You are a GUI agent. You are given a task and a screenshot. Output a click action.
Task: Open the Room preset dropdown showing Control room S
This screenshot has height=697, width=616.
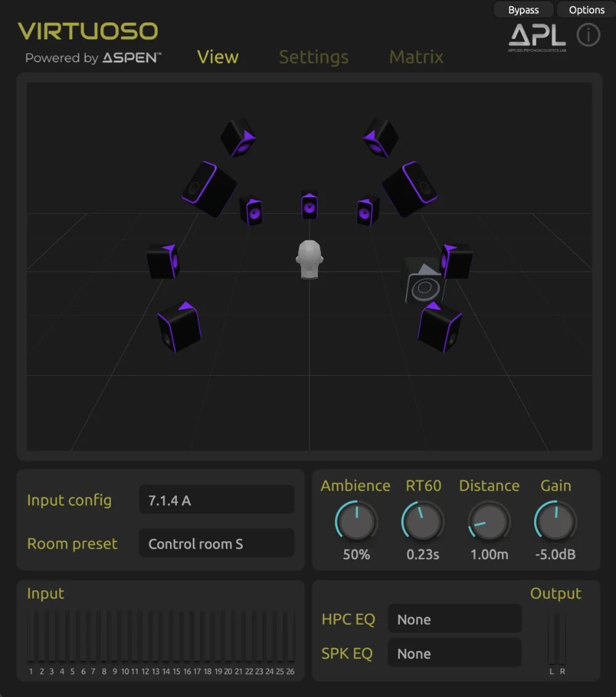coord(217,543)
